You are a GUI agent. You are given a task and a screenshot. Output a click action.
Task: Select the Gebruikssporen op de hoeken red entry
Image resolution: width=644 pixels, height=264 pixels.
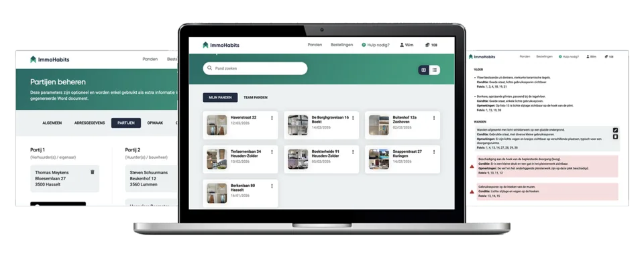pyautogui.click(x=547, y=192)
